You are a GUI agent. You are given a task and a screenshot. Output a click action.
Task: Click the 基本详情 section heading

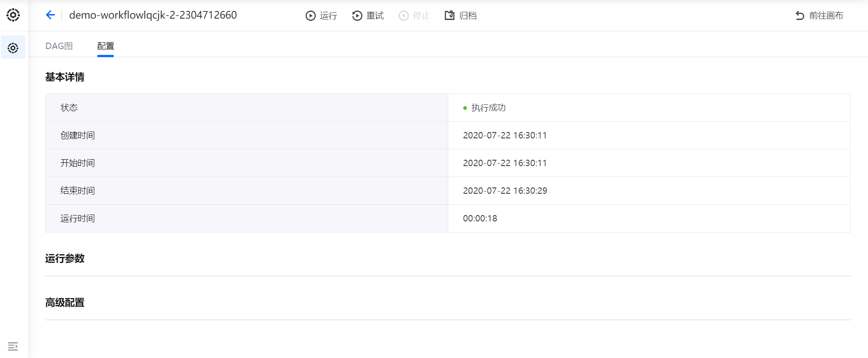click(65, 77)
